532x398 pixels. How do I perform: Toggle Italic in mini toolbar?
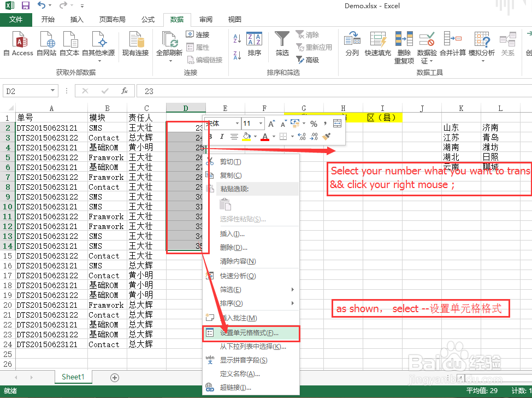click(222, 137)
